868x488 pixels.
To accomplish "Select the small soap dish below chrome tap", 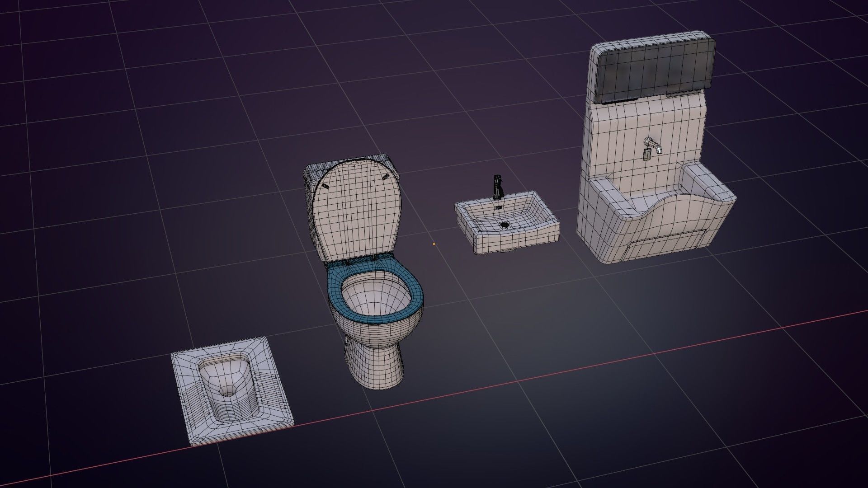I will 647,154.
